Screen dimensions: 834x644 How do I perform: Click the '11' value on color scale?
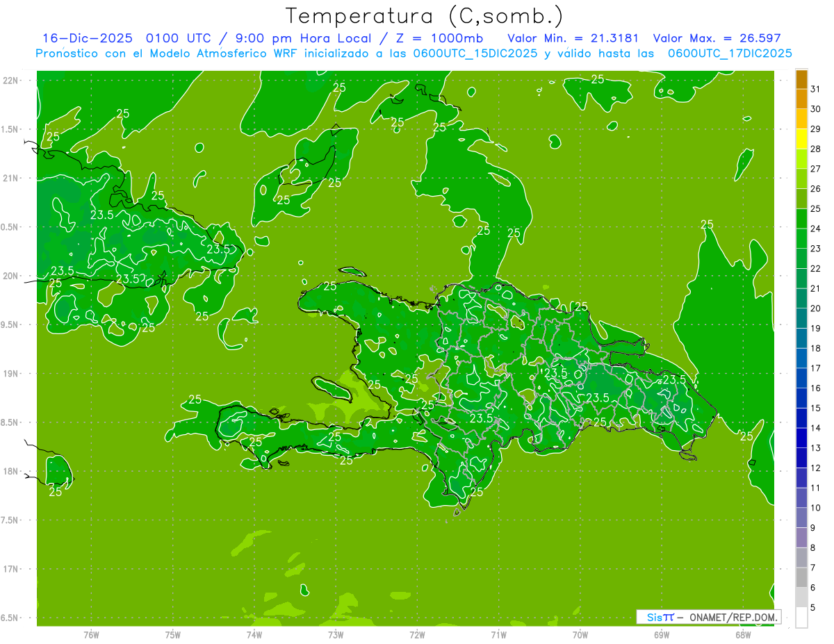tap(815, 488)
